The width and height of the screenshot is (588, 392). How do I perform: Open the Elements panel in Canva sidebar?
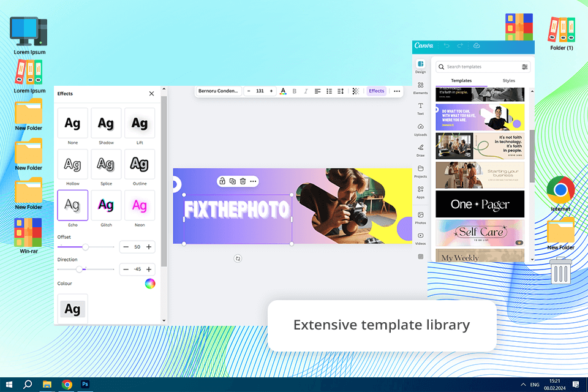tap(420, 88)
